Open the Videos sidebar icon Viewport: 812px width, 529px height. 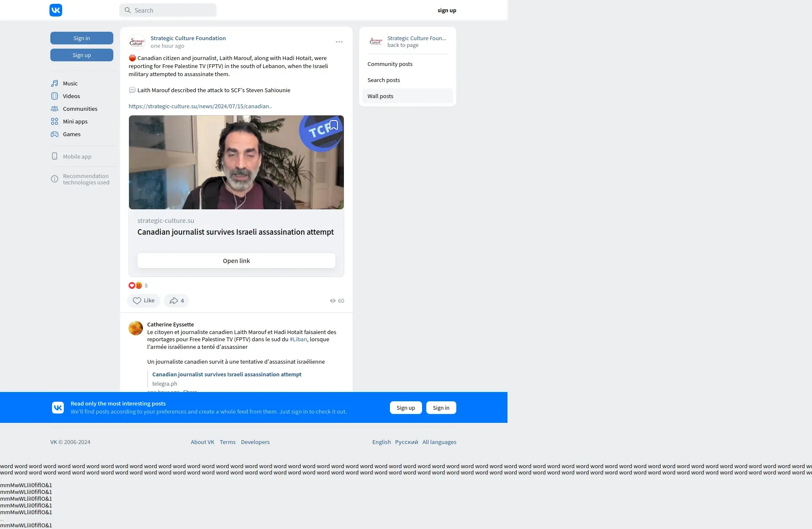click(55, 96)
